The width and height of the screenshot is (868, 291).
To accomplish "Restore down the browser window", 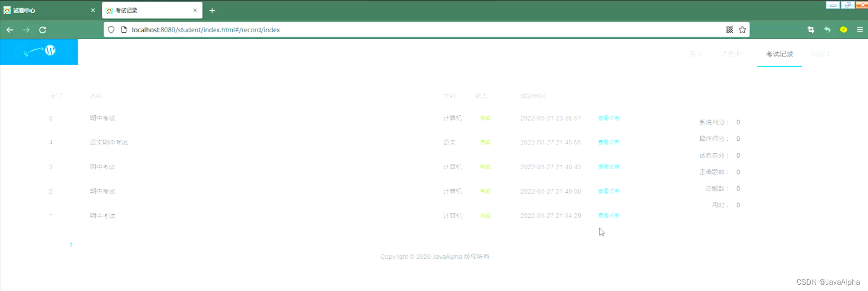I will pyautogui.click(x=847, y=5).
